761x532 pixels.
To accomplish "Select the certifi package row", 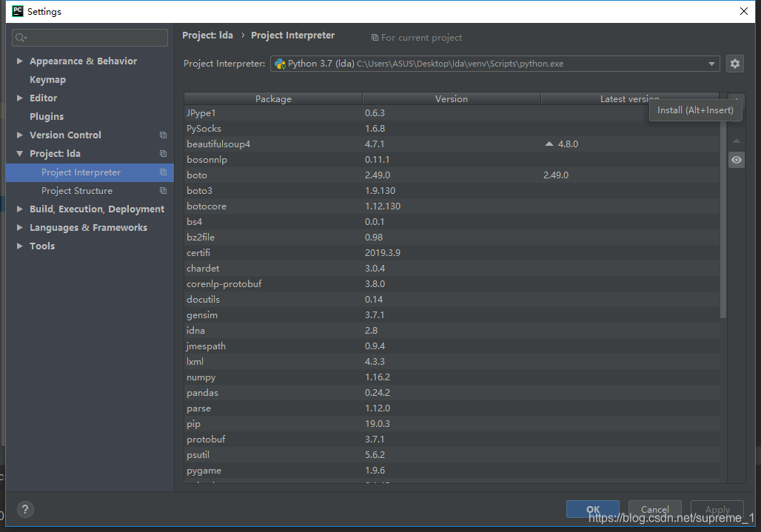I will (452, 252).
